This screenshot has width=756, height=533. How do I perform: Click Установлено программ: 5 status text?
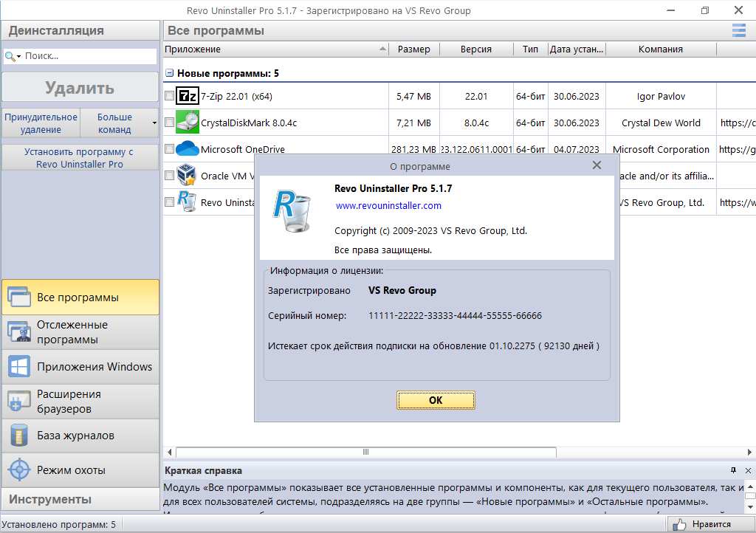(x=58, y=524)
